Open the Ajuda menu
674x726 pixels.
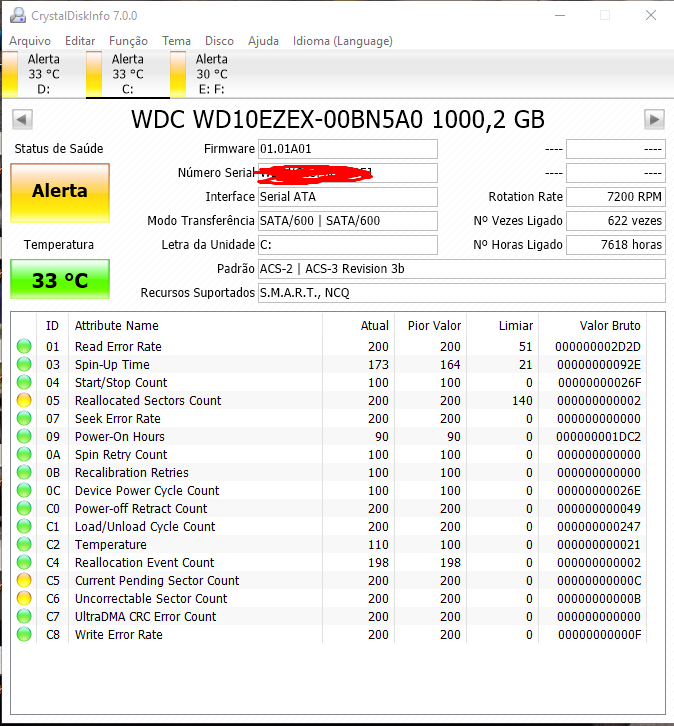(x=263, y=41)
